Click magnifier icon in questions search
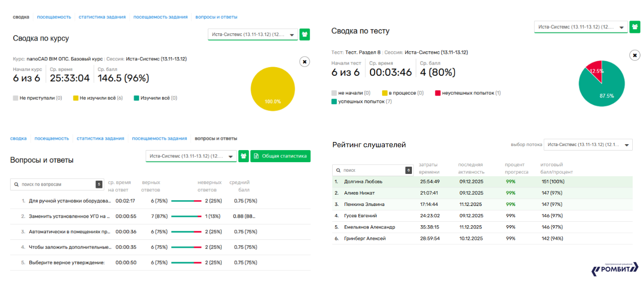 pyautogui.click(x=17, y=184)
